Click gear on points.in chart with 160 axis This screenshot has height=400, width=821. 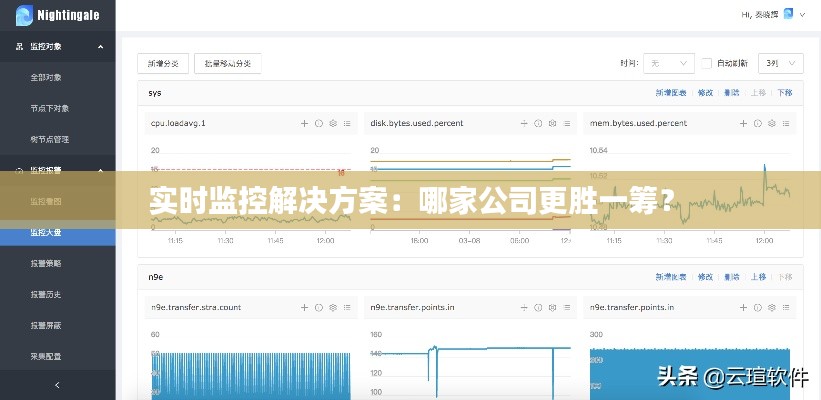(552, 308)
